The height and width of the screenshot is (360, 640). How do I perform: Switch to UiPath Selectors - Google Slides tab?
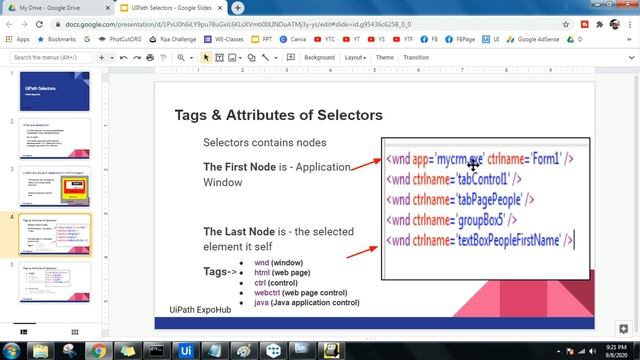(x=171, y=8)
